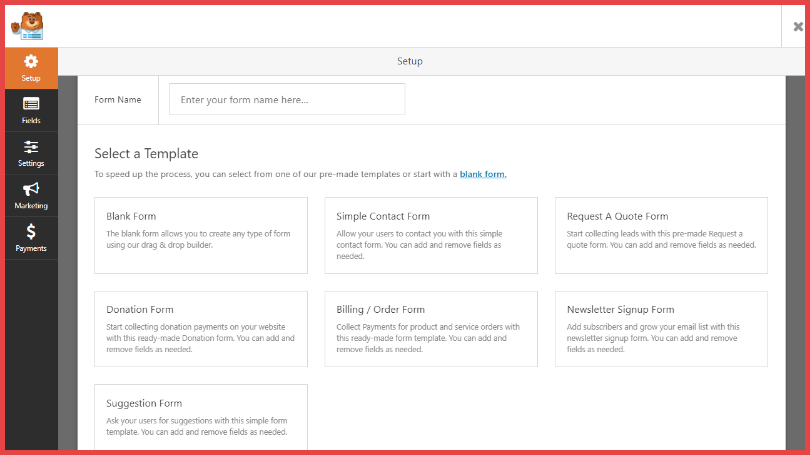Viewport: 810px width, 455px height.
Task: Choose the Blank Form template
Action: (201, 235)
